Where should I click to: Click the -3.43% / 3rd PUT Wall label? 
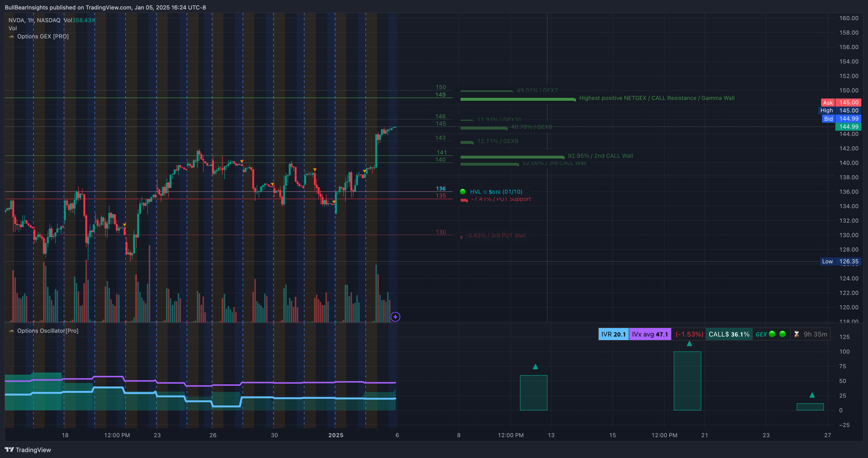[x=495, y=235]
